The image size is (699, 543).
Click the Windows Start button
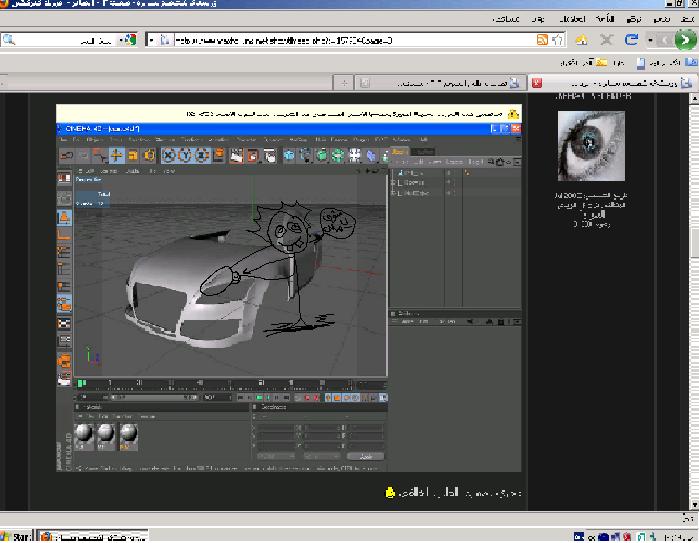pyautogui.click(x=16, y=536)
